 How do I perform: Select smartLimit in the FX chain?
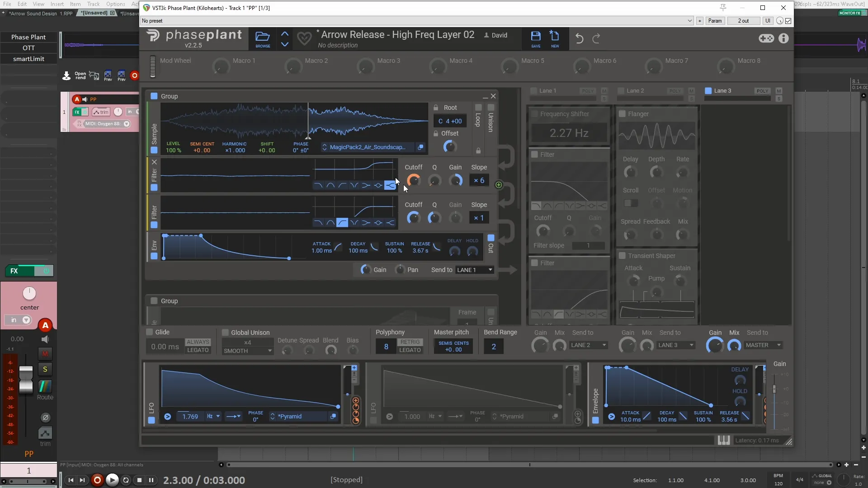coord(28,59)
